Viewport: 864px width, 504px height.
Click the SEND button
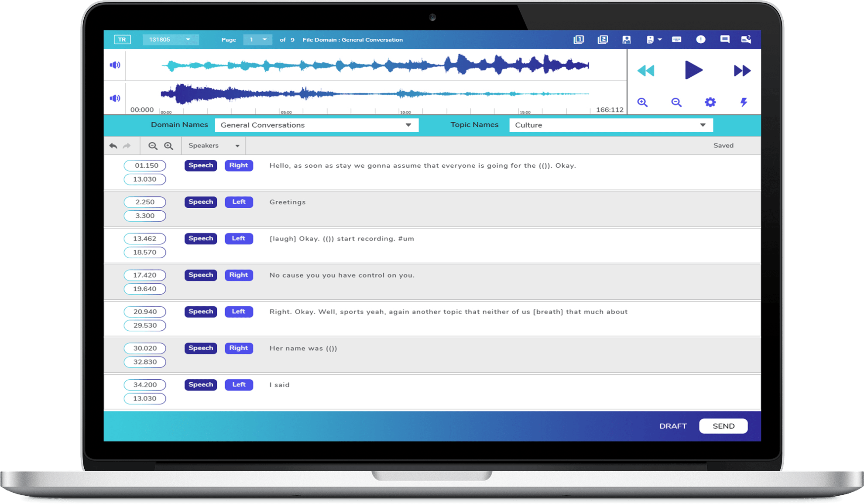tap(723, 426)
